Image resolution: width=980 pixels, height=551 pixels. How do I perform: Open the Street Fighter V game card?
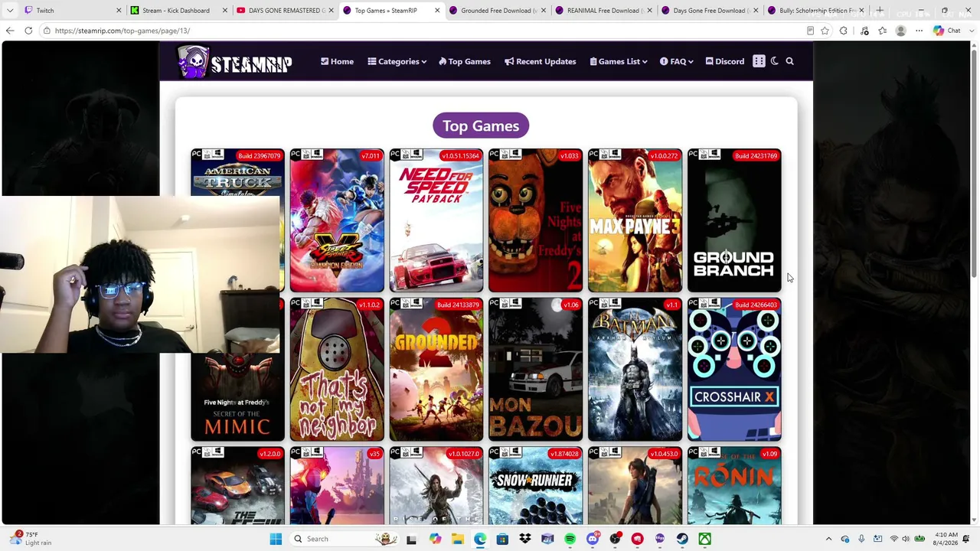(x=337, y=220)
